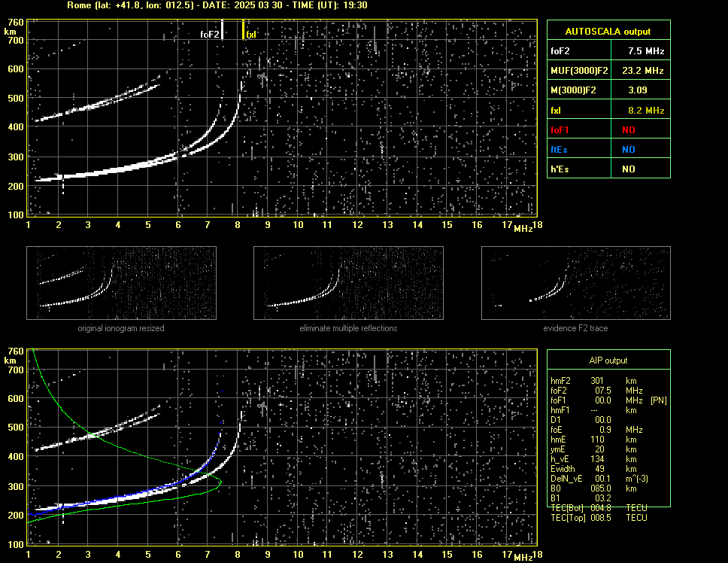Click the yellow fxI marker on top plot

click(x=243, y=29)
